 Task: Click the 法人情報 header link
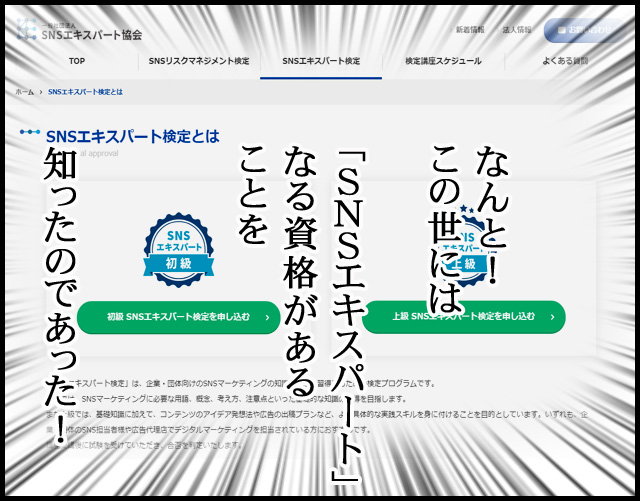pyautogui.click(x=517, y=30)
